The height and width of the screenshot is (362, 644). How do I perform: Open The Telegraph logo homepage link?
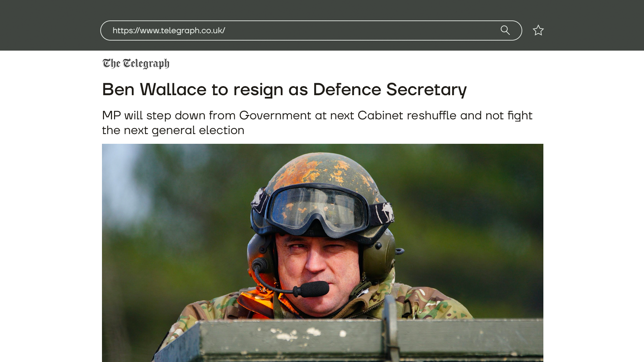point(136,63)
